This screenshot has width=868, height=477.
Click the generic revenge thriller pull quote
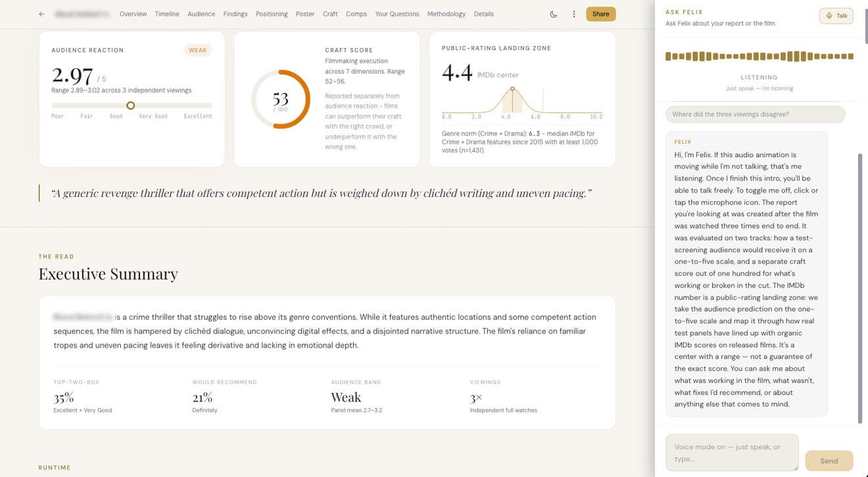[322, 193]
